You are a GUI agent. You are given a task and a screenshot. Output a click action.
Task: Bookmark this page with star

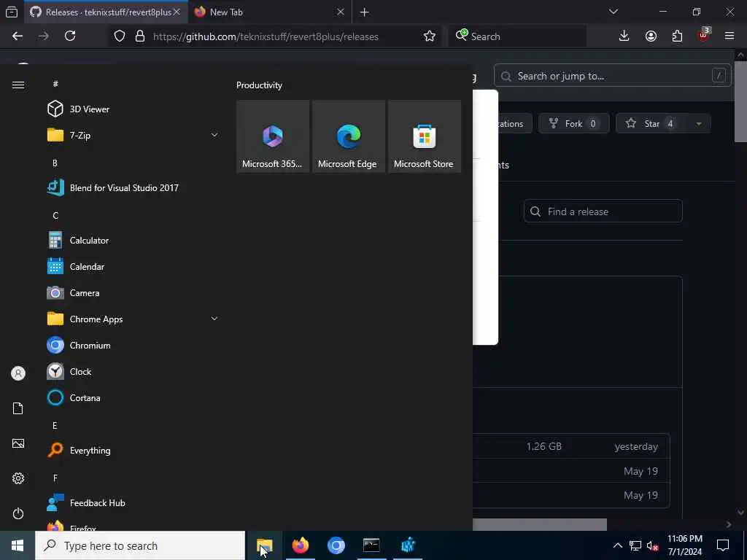click(x=430, y=36)
